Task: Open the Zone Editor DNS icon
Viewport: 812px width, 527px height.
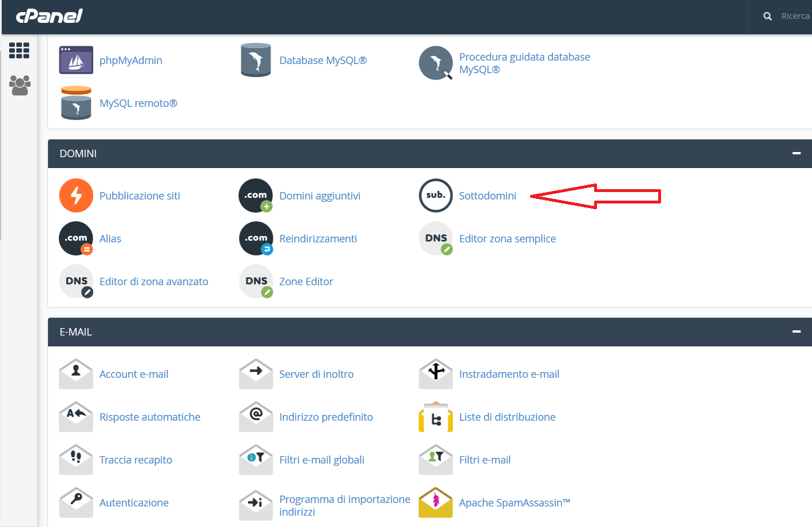Action: point(256,281)
